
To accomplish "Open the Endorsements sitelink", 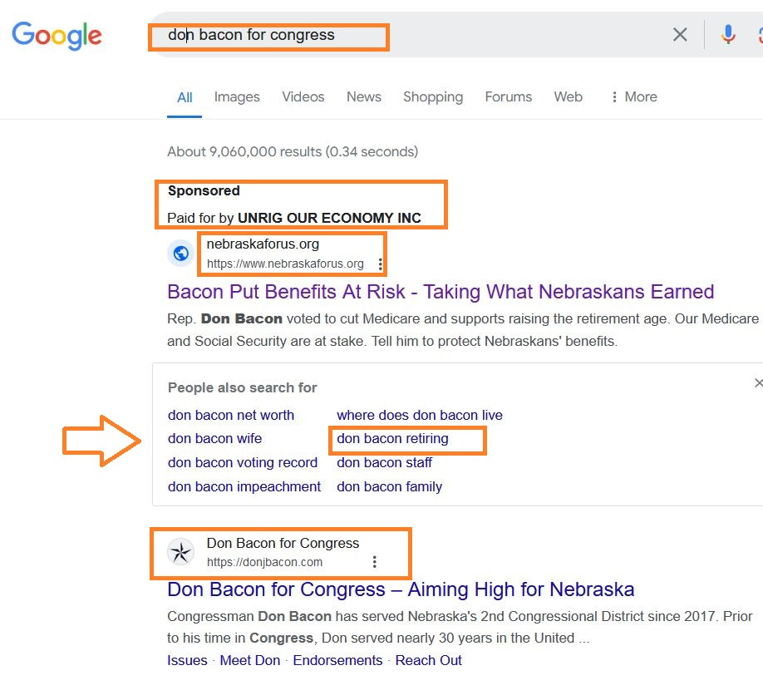I will (x=337, y=661).
